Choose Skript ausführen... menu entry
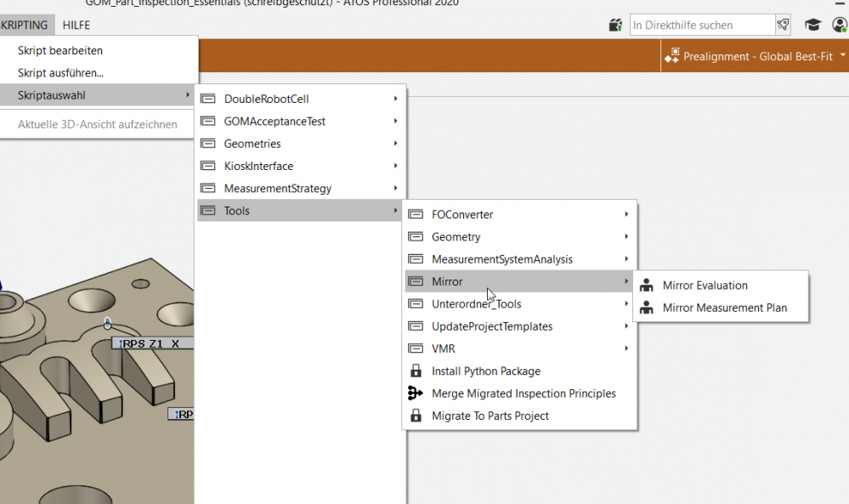Screen dimensions: 849x504 [61, 73]
